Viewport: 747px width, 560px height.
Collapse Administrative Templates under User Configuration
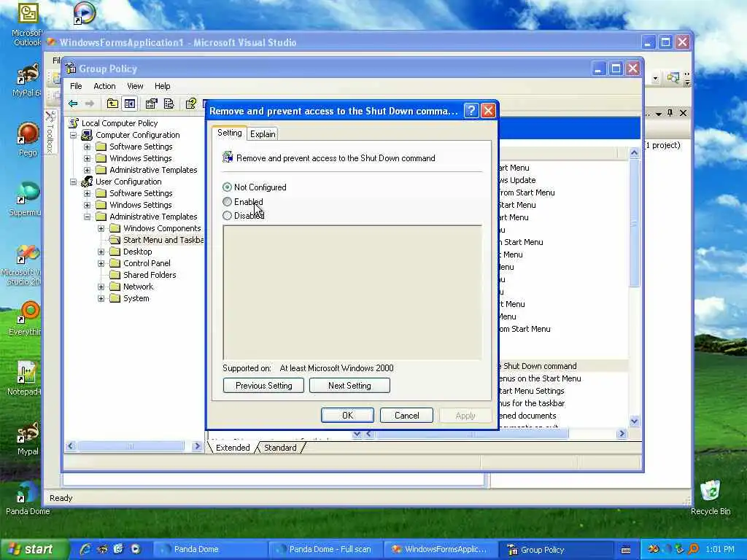coord(88,217)
